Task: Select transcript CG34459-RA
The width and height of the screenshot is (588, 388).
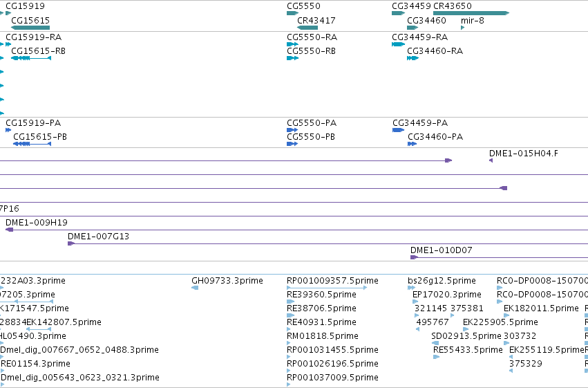Action: [x=398, y=44]
